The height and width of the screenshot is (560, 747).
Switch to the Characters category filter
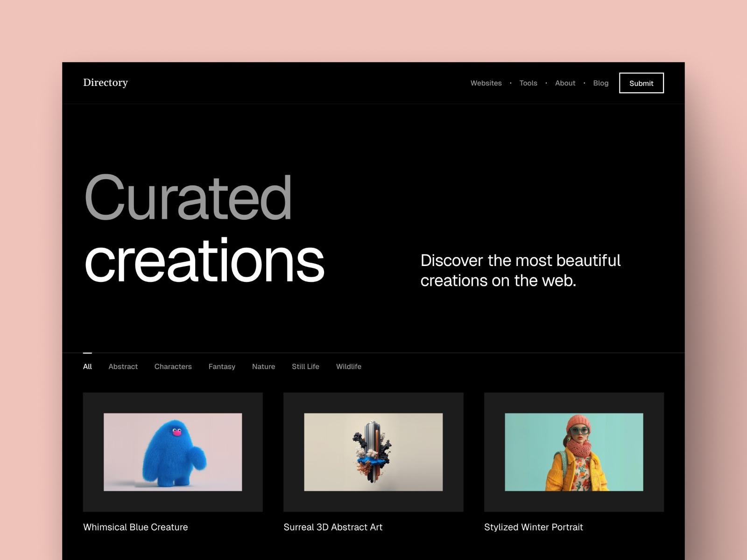(173, 367)
